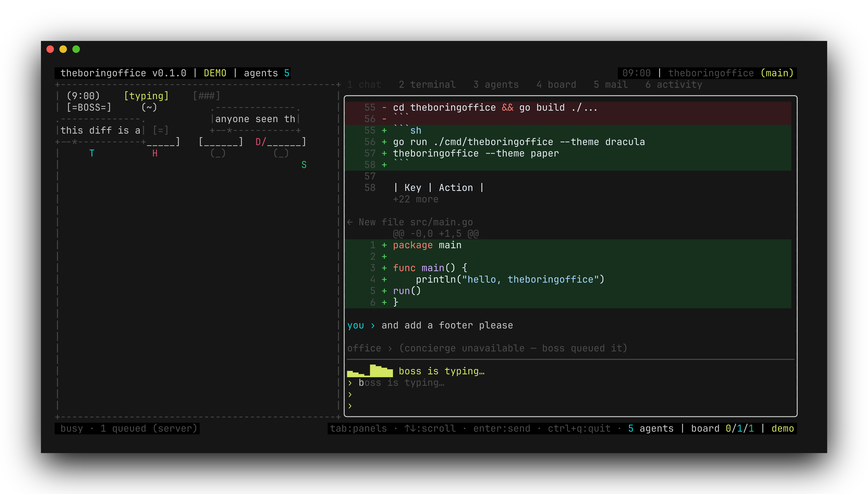868x494 pixels.
Task: Click the [=BOSS=] desk in the office
Action: 89,108
